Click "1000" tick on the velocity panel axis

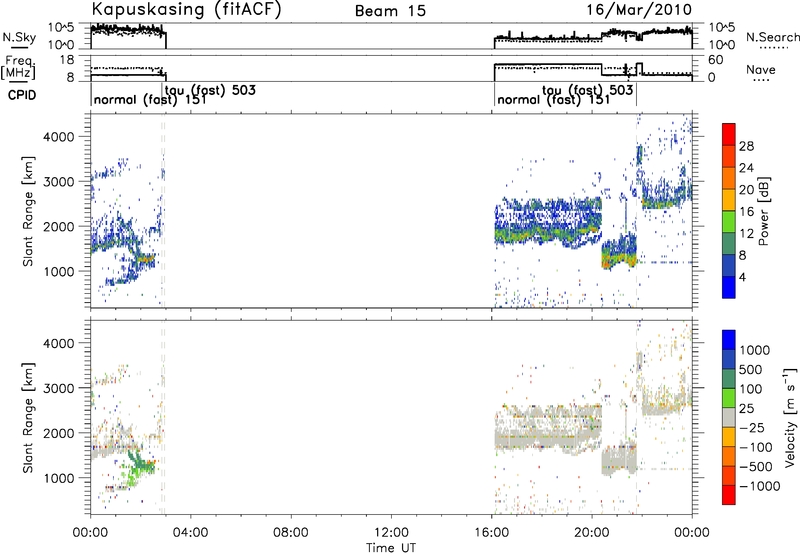coord(59,478)
